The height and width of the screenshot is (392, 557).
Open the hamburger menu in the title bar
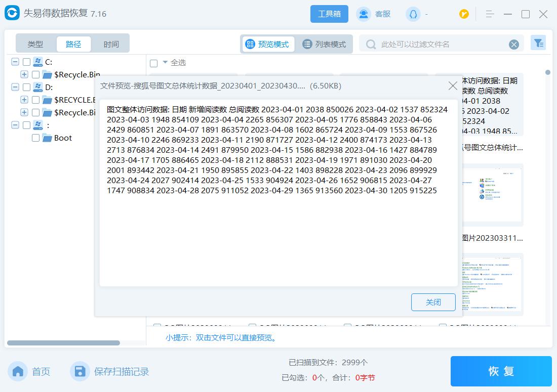pos(489,14)
